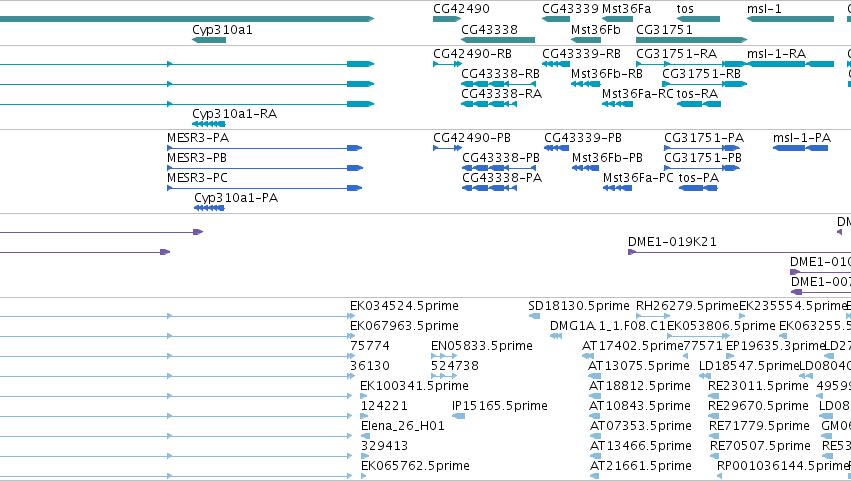
Task: Select protein CG43338-PB
Action: [x=501, y=158]
